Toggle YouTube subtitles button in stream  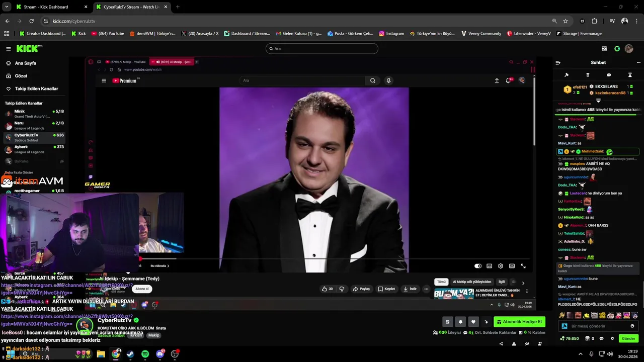coord(489,266)
